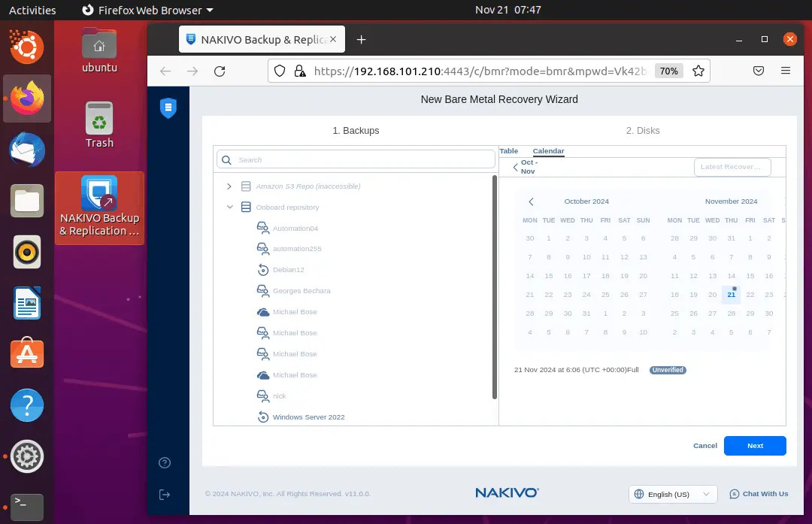Screen dimensions: 812x524
Task: Select the Automation04 backup icon
Action: 263,228
